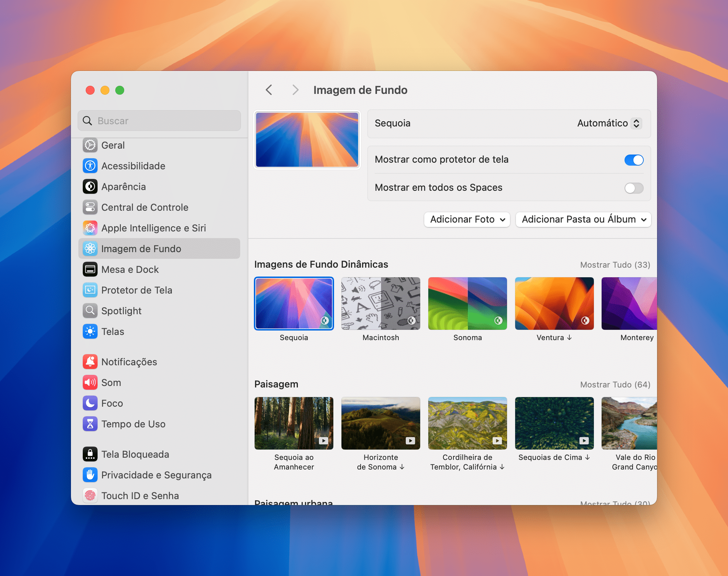Click the 'Imagem de Fundo' window title

point(360,90)
